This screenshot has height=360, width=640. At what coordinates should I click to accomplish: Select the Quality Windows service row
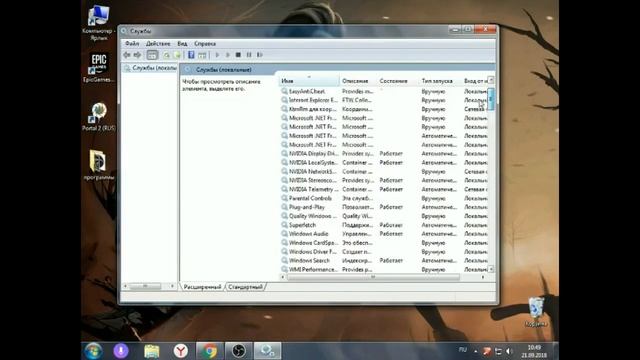(x=384, y=216)
